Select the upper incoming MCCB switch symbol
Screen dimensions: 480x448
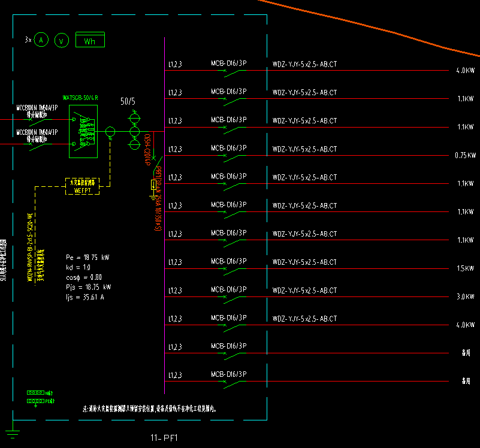click(x=39, y=122)
